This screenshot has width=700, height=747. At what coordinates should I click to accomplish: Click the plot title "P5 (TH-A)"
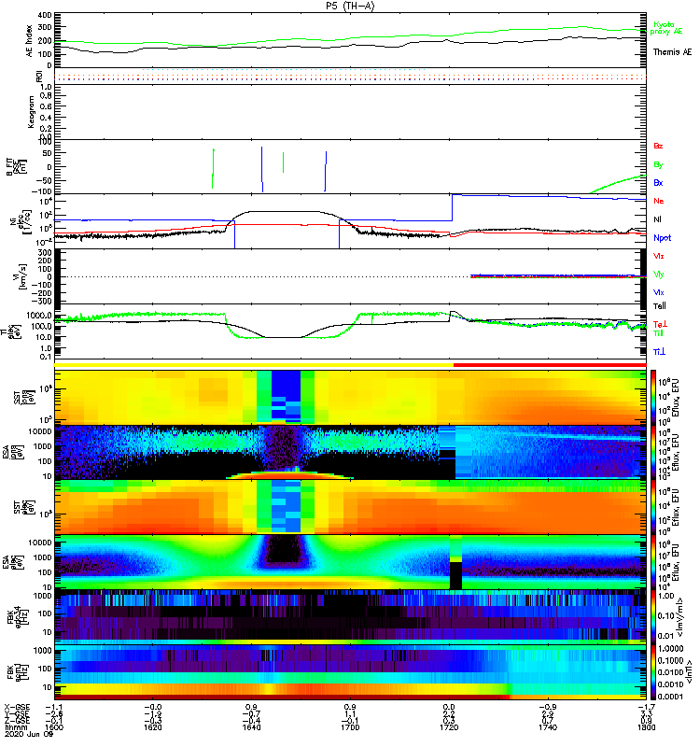[x=350, y=6]
